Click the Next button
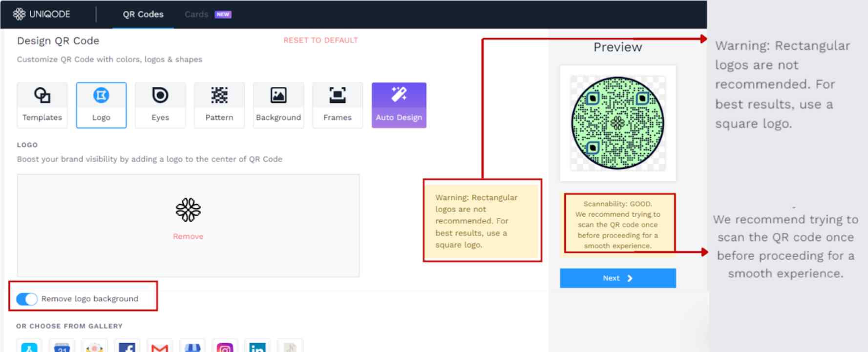Viewport: 868px width, 352px height. [x=618, y=278]
